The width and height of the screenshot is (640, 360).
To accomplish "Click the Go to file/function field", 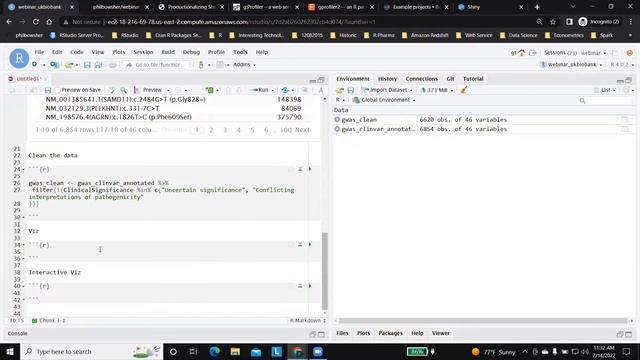I will (x=157, y=64).
